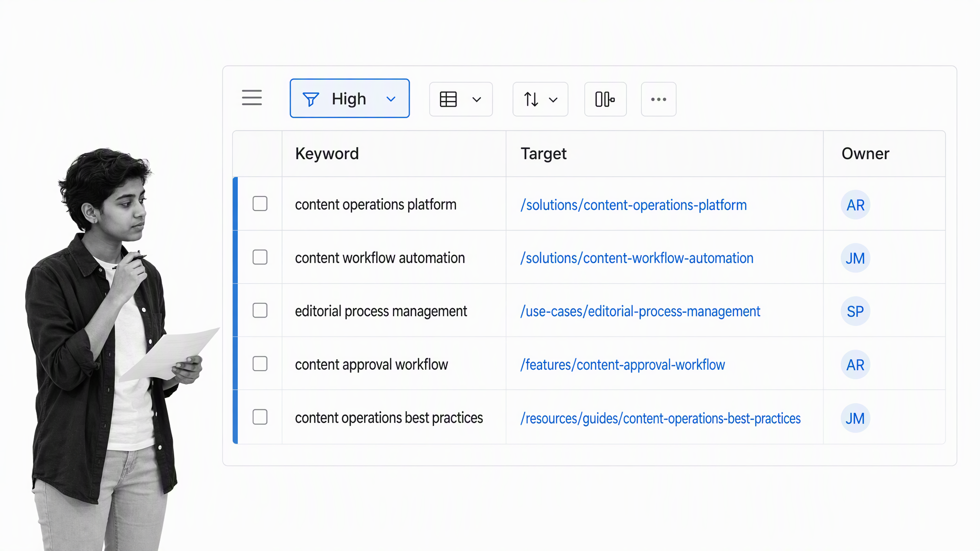Click the table view grid icon
Image resolution: width=980 pixels, height=551 pixels.
(448, 99)
